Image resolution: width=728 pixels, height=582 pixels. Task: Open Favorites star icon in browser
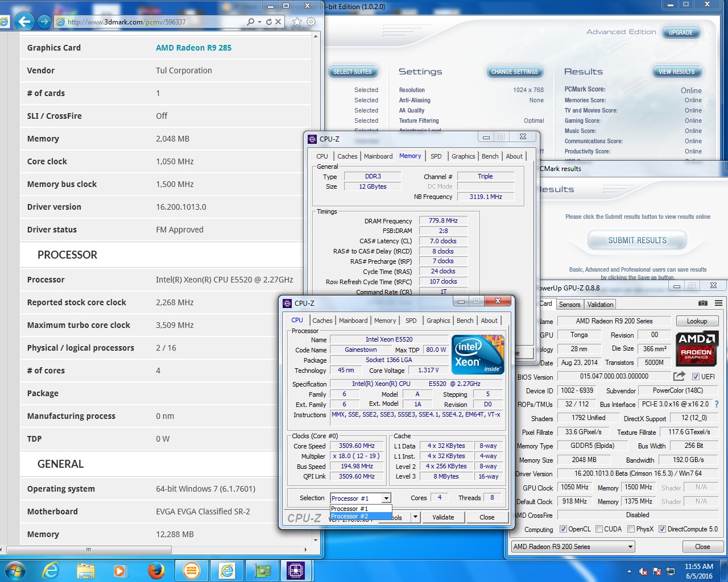pyautogui.click(x=297, y=22)
